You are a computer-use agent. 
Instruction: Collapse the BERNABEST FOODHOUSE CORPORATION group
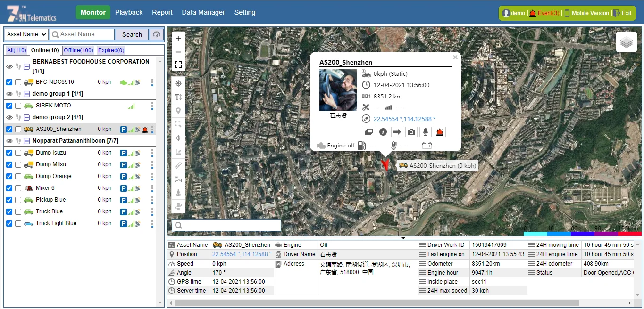tap(27, 66)
